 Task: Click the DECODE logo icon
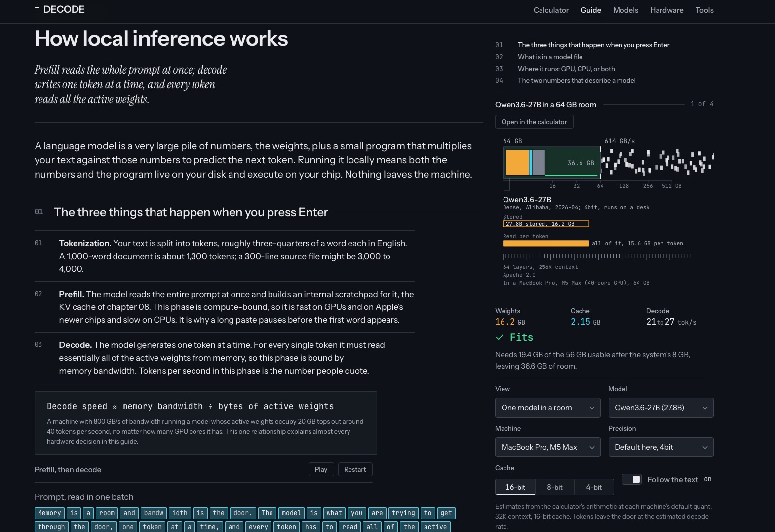click(x=37, y=10)
